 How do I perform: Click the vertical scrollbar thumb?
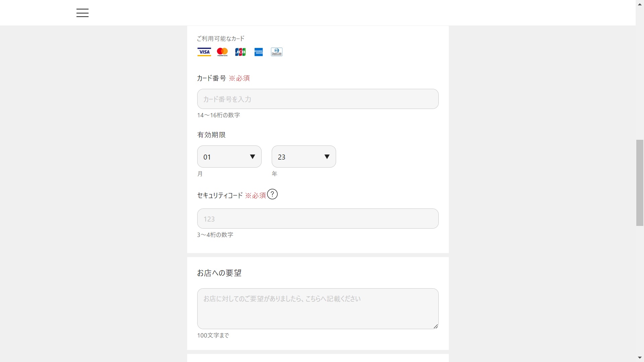click(x=640, y=183)
